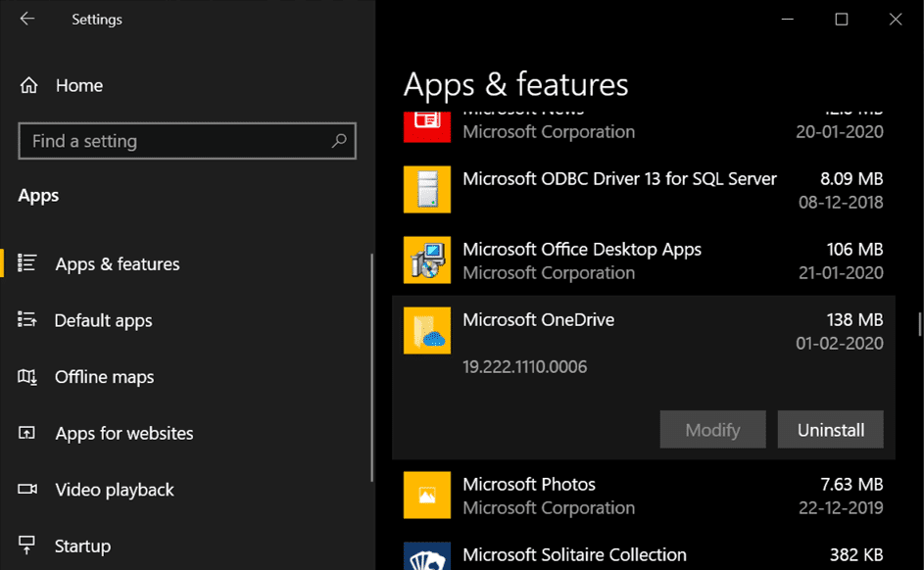Click the 106 MB size value
This screenshot has width=924, height=570.
(854, 249)
